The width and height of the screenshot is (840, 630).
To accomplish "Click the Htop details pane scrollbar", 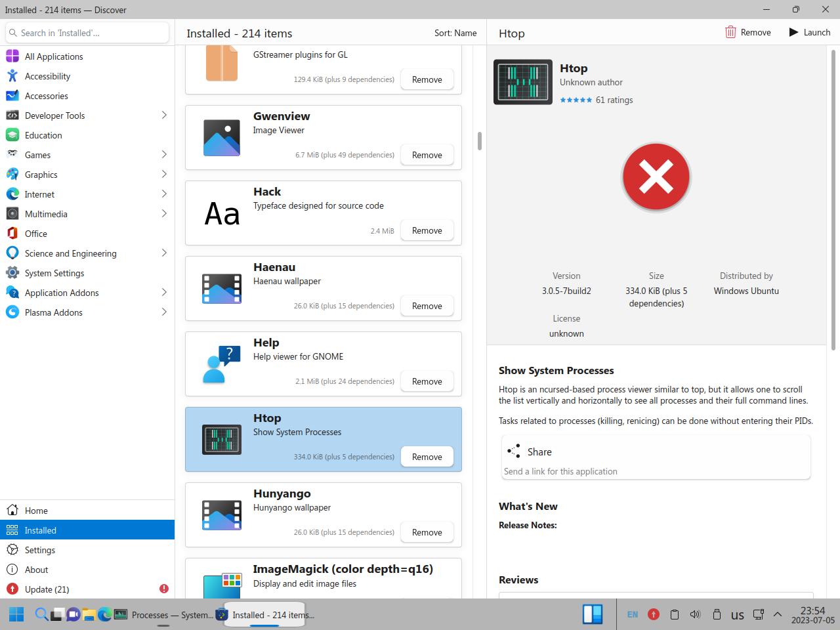I will pos(835,200).
